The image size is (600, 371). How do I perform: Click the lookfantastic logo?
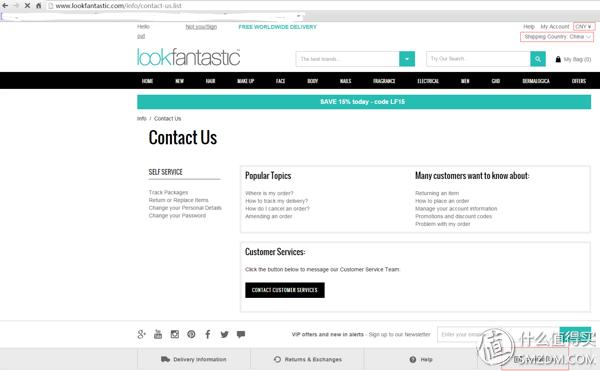pyautogui.click(x=189, y=57)
